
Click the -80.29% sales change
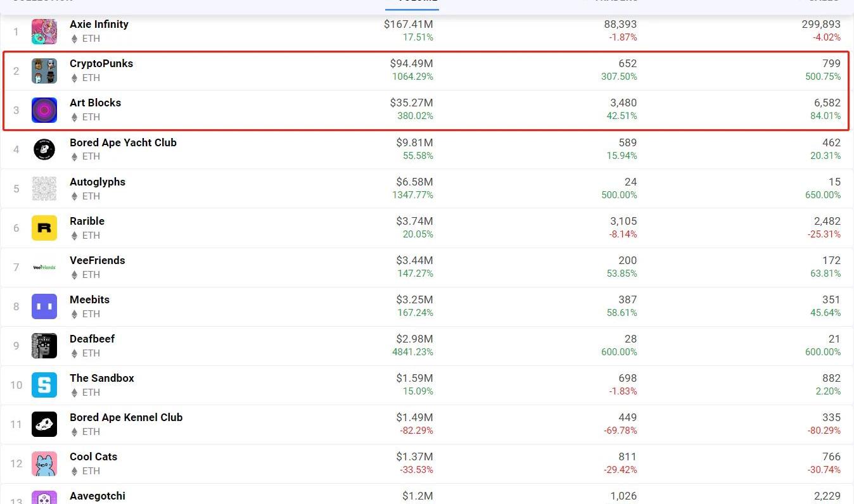[x=824, y=430]
